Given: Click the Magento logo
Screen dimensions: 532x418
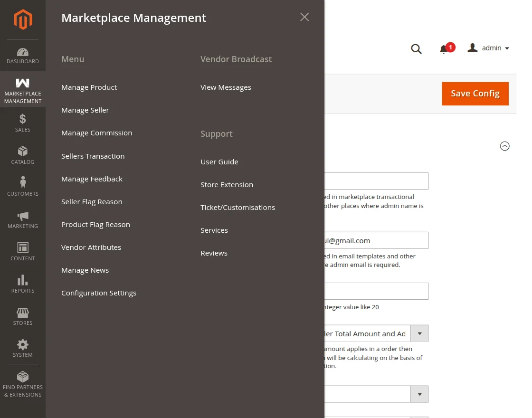Looking at the screenshot, I should [22, 19].
